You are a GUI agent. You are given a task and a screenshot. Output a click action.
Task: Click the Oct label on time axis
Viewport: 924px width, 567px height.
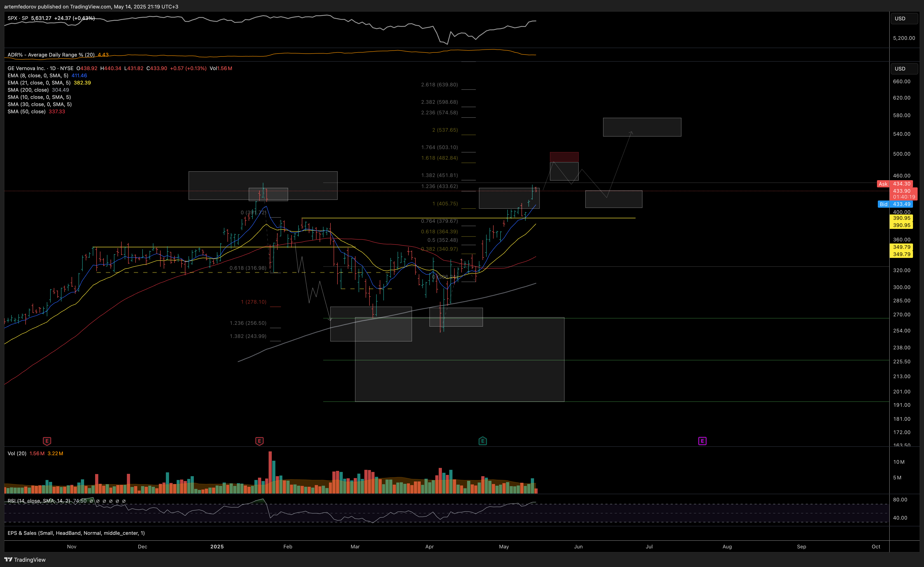point(876,546)
